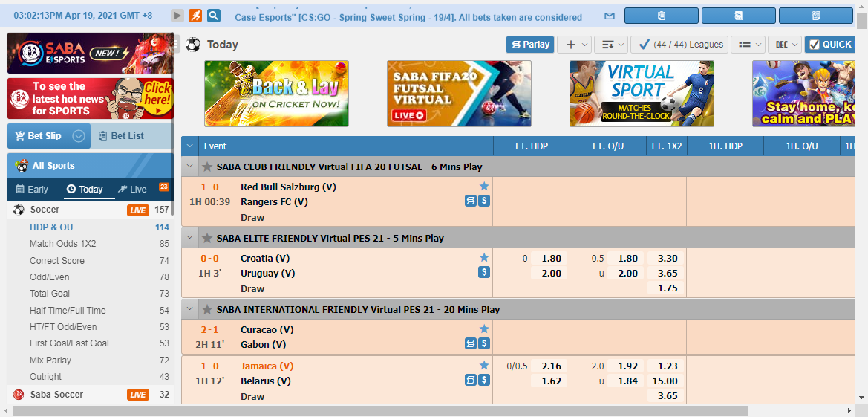
Task: Click the envelope messages icon
Action: pos(610,16)
